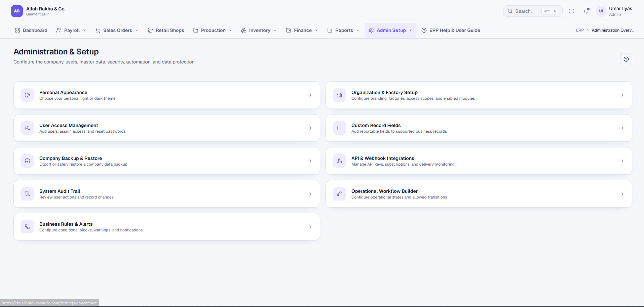This screenshot has width=644, height=307.
Task: Expand the Production dropdown arrow
Action: (x=230, y=30)
